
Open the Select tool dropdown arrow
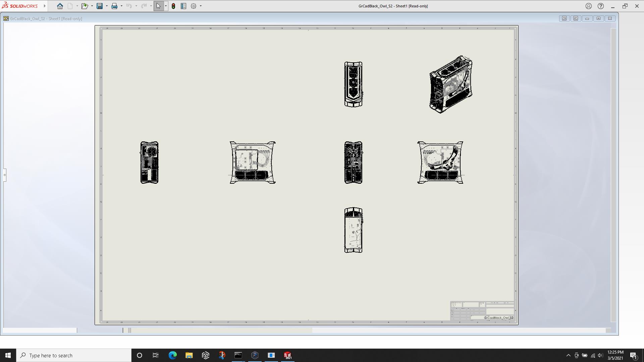(166, 6)
